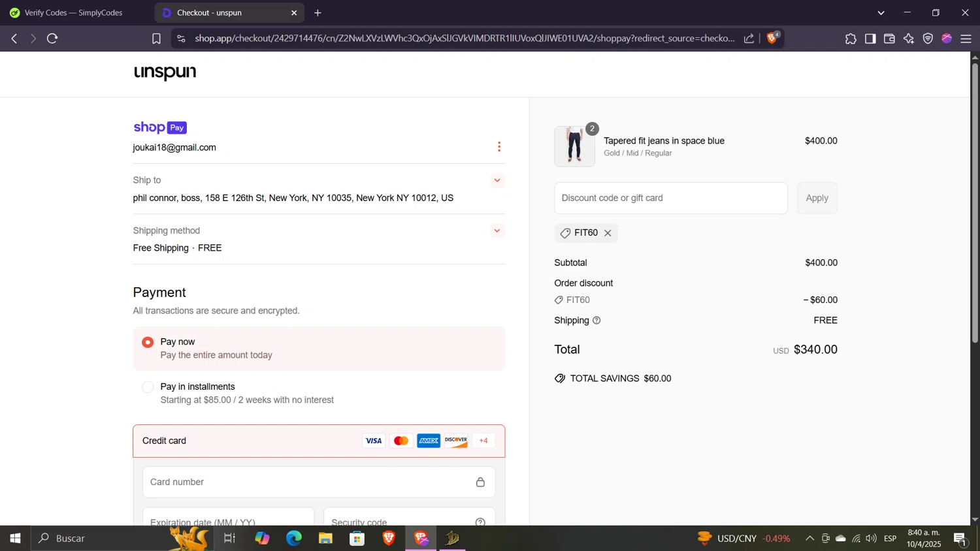Click the security code help icon

point(480,522)
